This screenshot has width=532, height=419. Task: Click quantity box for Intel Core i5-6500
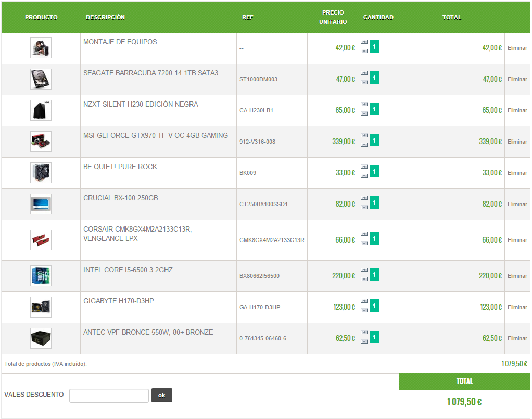374,274
